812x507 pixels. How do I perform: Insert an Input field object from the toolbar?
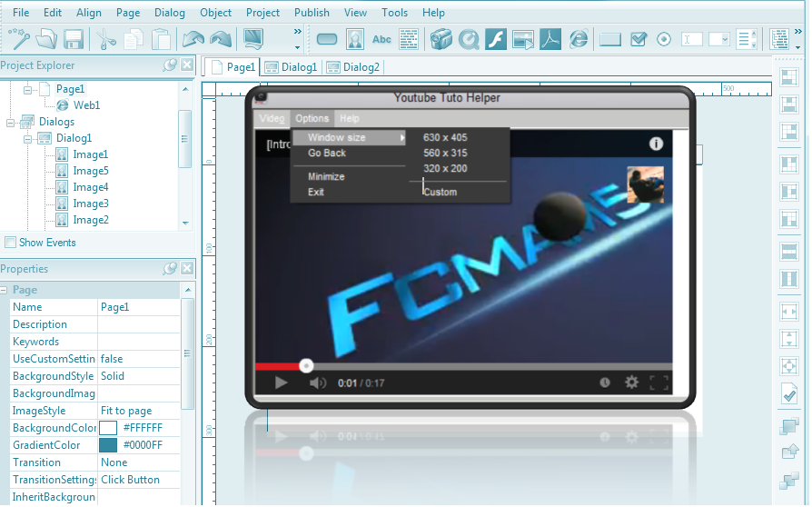[x=692, y=39]
